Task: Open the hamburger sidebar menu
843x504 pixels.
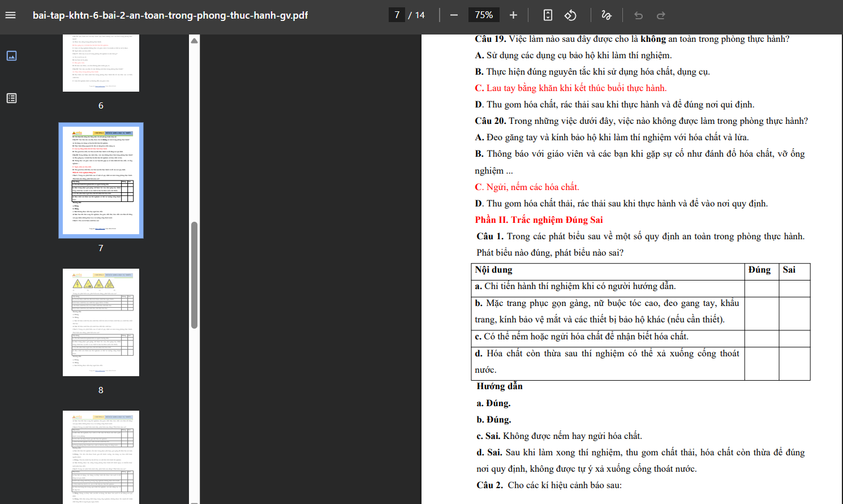Action: click(10, 15)
